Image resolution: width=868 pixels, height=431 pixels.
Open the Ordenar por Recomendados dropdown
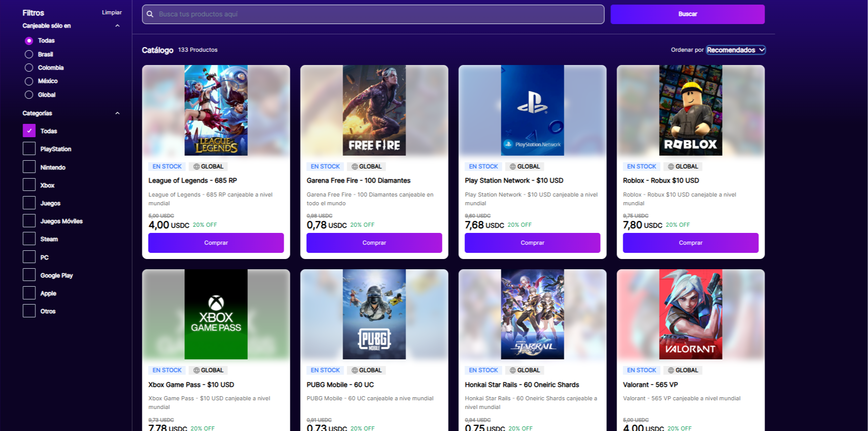point(736,50)
